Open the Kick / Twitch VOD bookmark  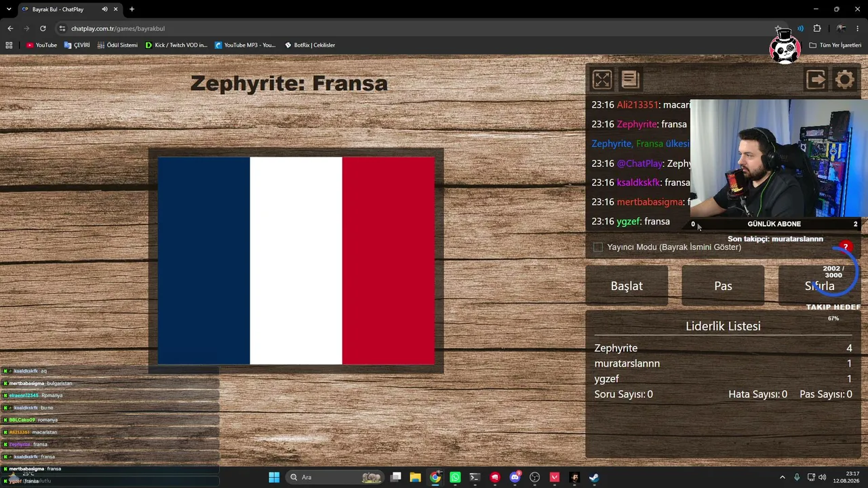(x=176, y=45)
